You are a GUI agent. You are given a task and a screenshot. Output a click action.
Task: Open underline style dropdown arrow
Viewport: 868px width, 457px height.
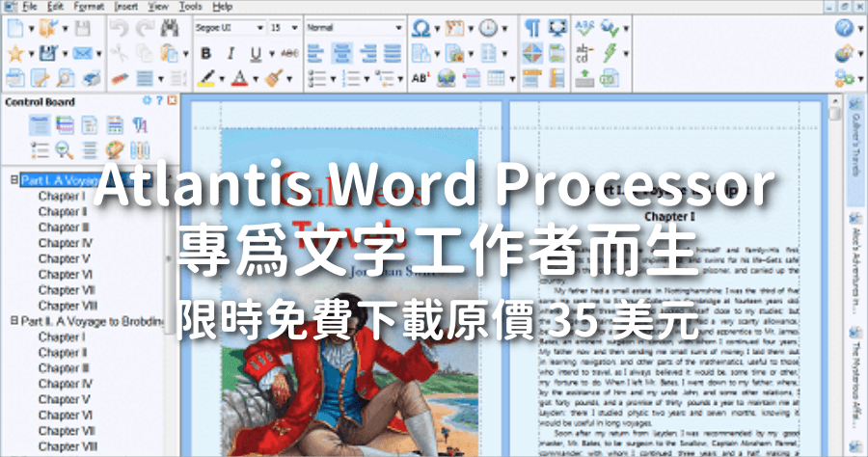tap(272, 54)
